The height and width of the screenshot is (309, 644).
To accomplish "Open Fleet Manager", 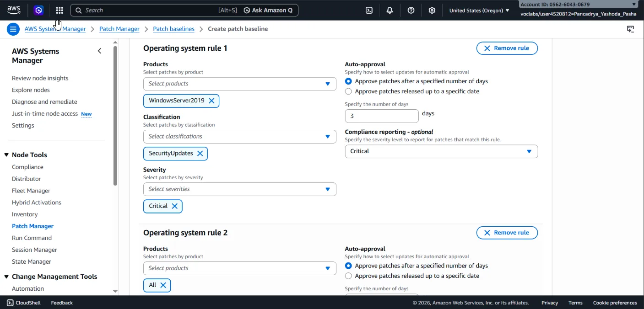I will click(x=31, y=191).
